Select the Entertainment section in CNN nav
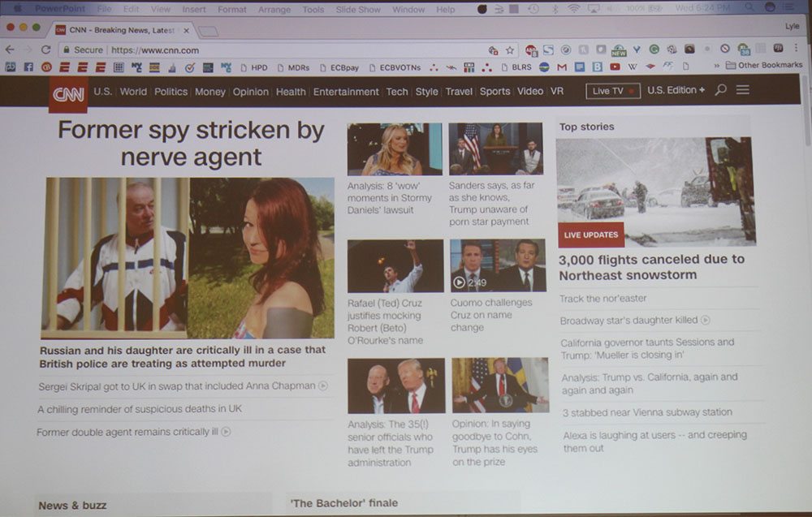 point(346,92)
